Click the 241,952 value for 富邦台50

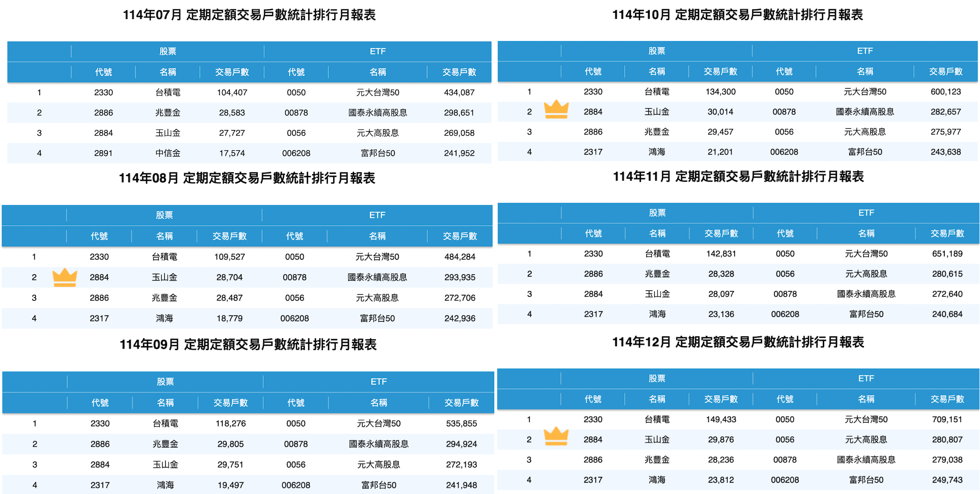pos(459,153)
